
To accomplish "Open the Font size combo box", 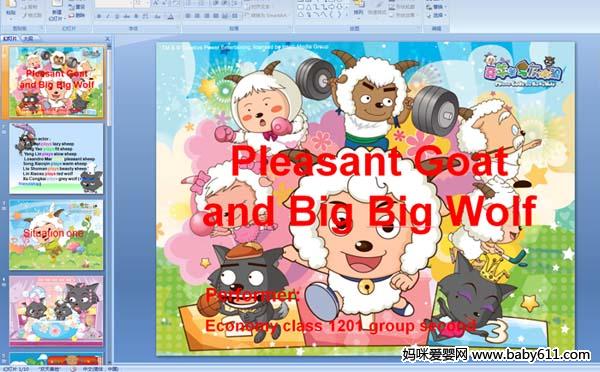I will [x=142, y=4].
